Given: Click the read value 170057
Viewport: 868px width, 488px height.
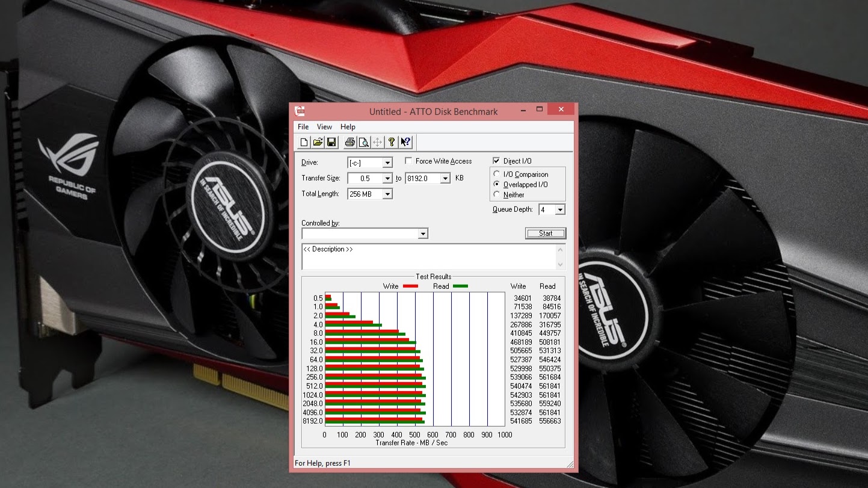Looking at the screenshot, I should pos(550,316).
